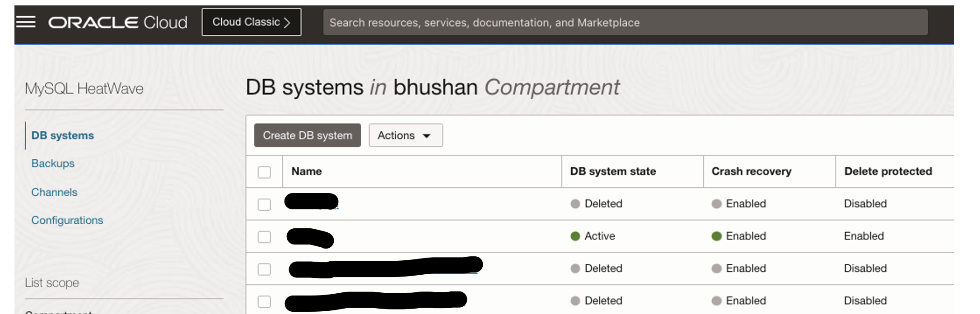This screenshot has width=980, height=314.
Task: Toggle the select-all checkbox in table header
Action: (x=264, y=172)
